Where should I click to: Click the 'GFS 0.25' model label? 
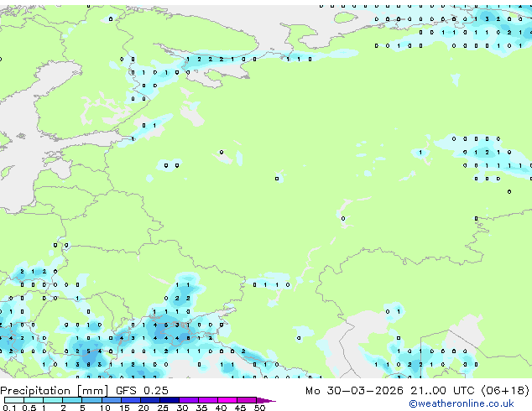coord(142,391)
